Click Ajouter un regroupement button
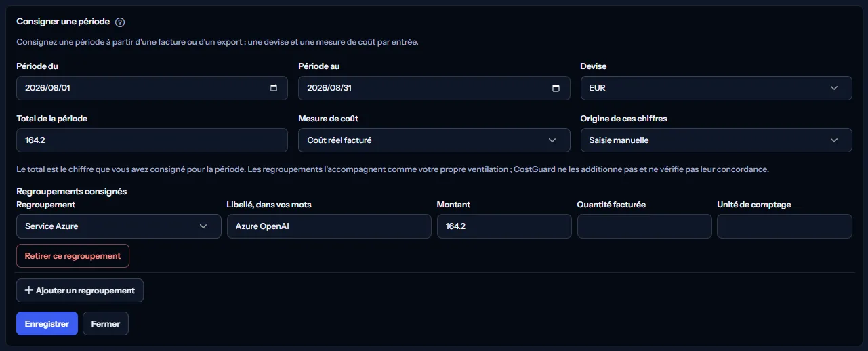Image resolution: width=868 pixels, height=351 pixels. coord(80,290)
